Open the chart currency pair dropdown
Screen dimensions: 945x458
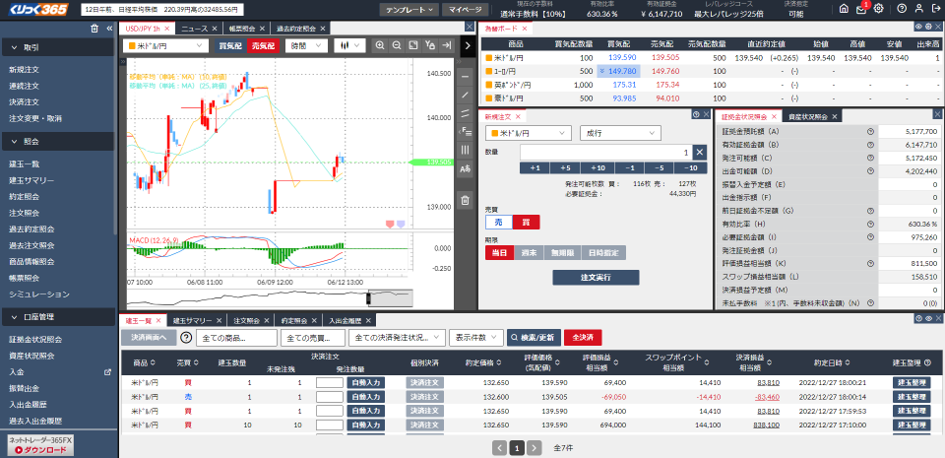(165, 45)
